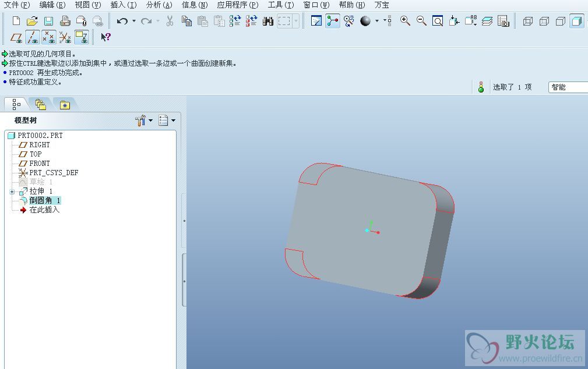Image resolution: width=588 pixels, height=369 pixels.
Task: Open the 应用程序(P) menu
Action: click(238, 5)
